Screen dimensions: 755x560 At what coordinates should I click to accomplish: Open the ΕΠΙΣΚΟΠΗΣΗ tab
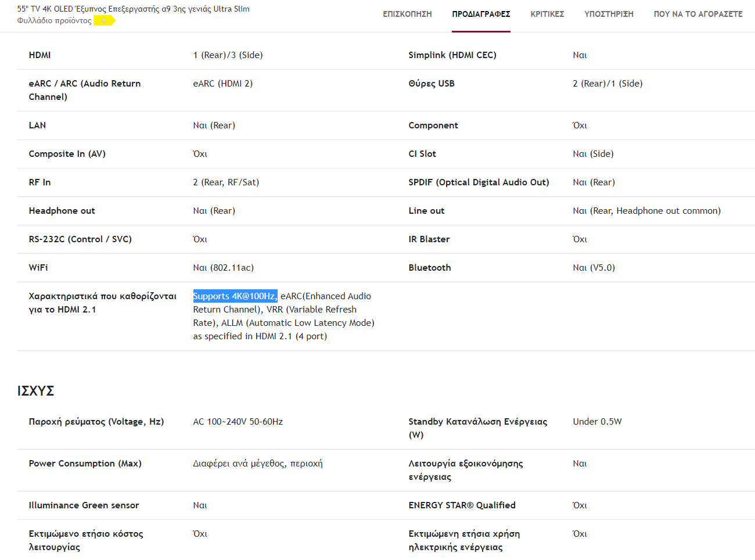point(407,14)
